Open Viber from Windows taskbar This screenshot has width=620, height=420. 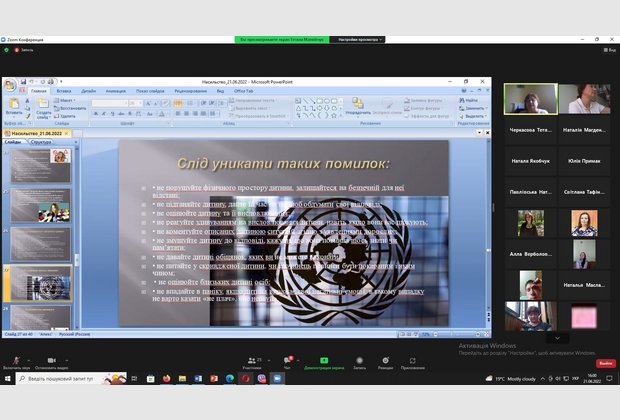(261, 379)
